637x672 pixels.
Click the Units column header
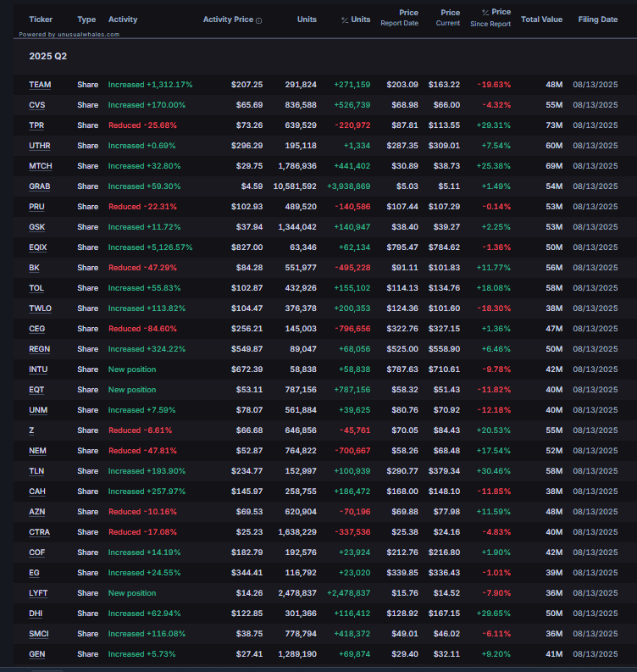click(x=307, y=19)
